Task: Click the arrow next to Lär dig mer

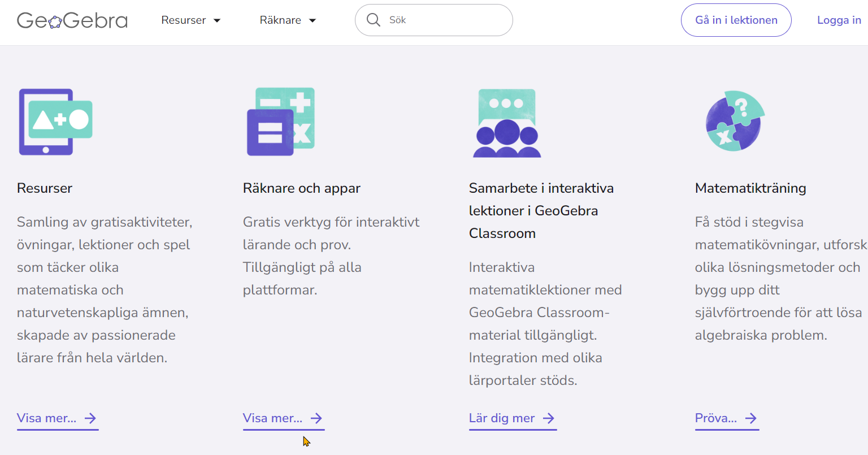Action: [548, 418]
